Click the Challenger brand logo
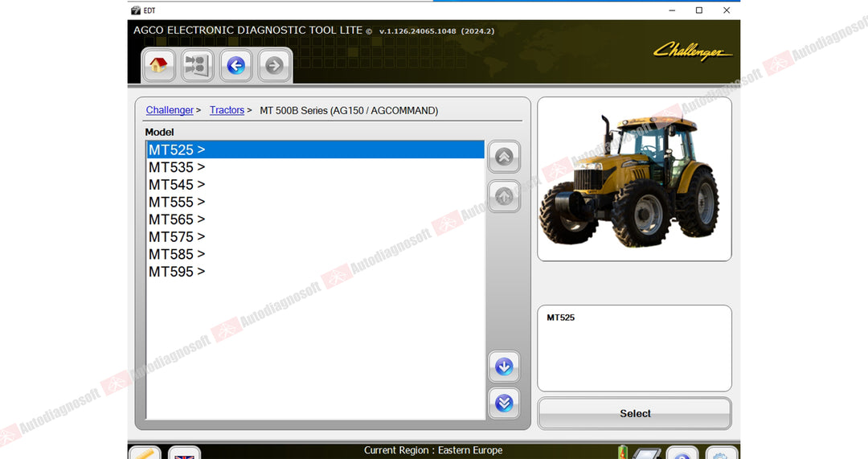Viewport: 868px width, 459px height. coord(692,51)
